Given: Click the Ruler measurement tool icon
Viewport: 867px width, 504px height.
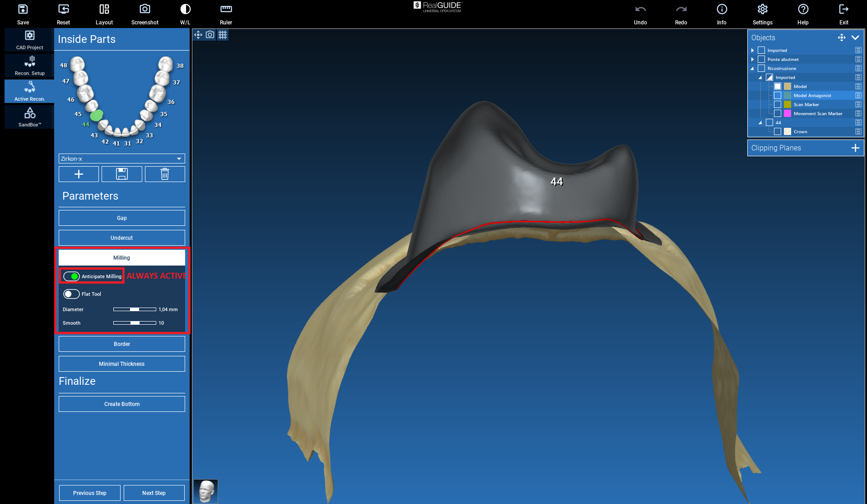Looking at the screenshot, I should [x=226, y=9].
